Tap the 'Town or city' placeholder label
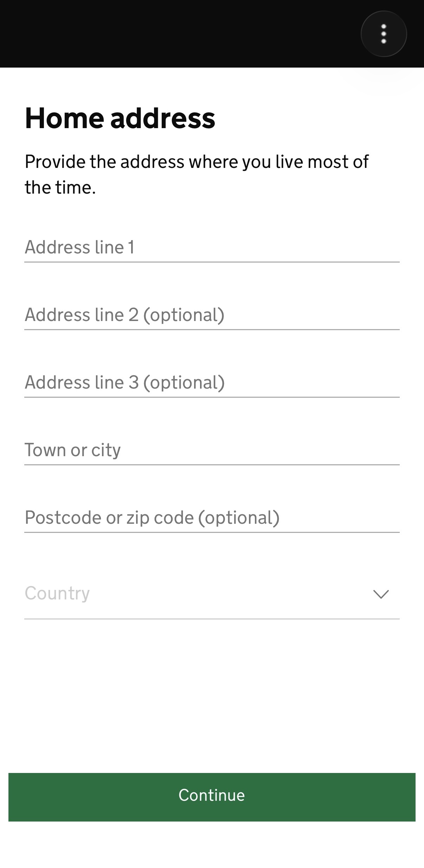 (x=72, y=450)
